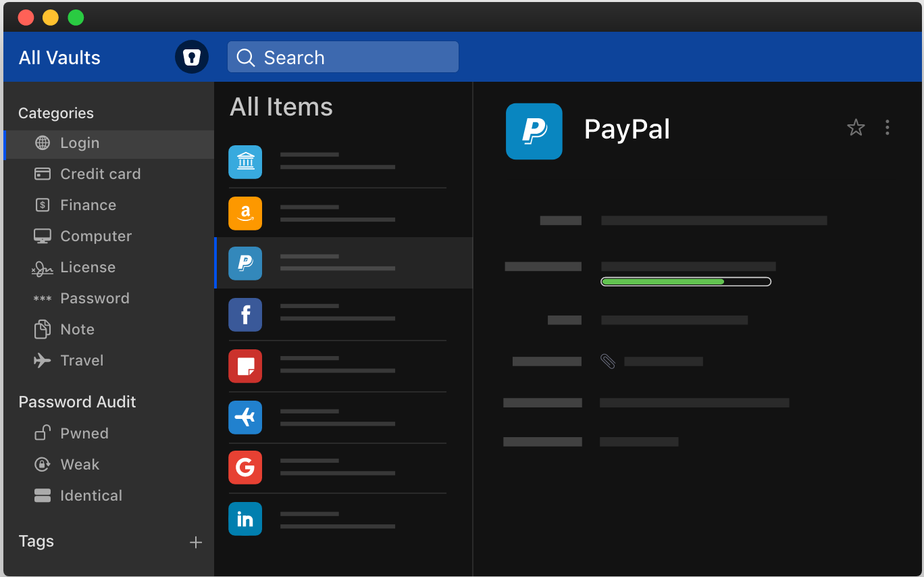Open the three-dot more options menu
Screen dimensions: 924x577
[x=888, y=127]
